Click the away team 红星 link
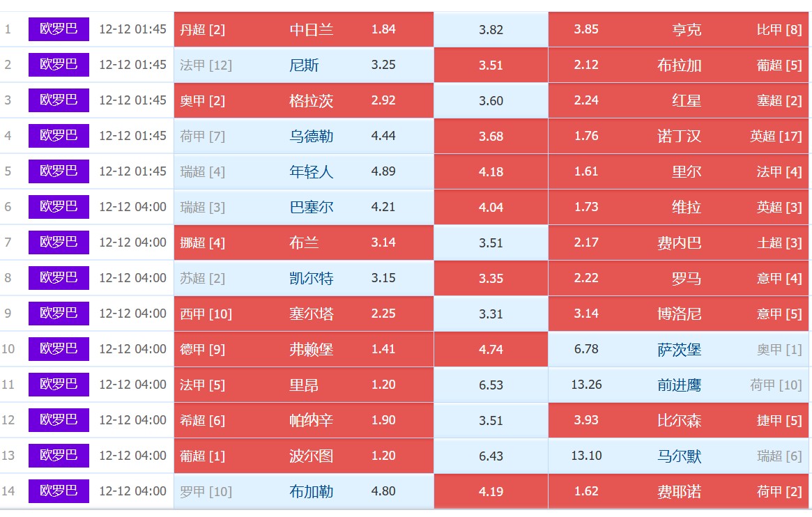The height and width of the screenshot is (517, 812). click(x=687, y=100)
